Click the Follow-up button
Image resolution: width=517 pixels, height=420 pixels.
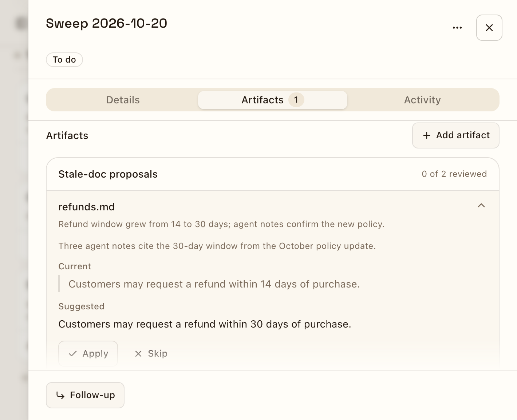(x=85, y=395)
